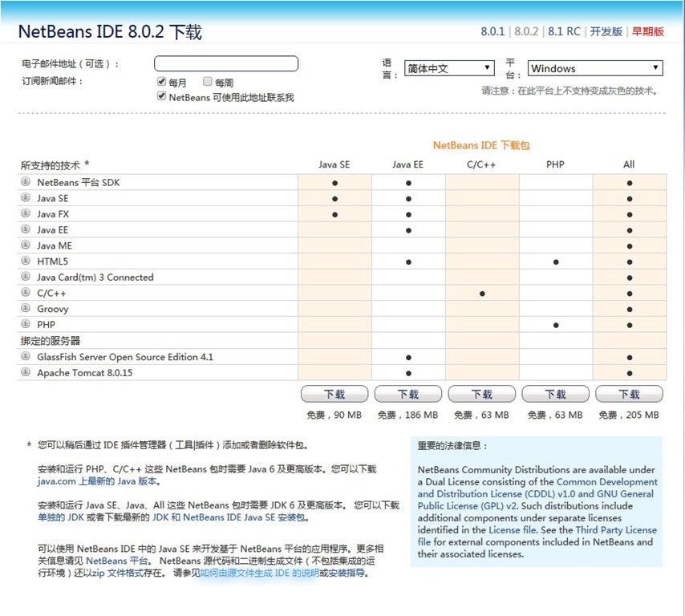
Task: Open info icon for Java FX
Action: 26,213
